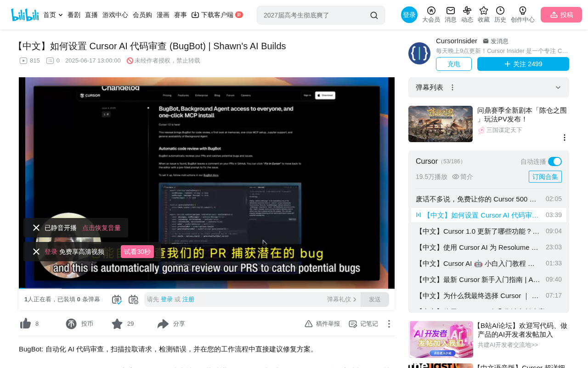Play 【中文】使用 Cursor AI 为 Resolume item
The width and height of the screenshot is (588, 368).
[x=489, y=247]
